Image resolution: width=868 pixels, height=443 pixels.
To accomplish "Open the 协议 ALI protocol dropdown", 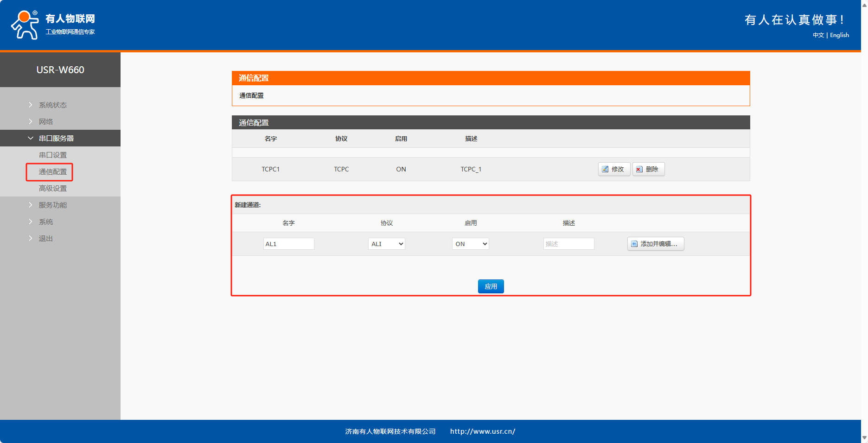I will (x=386, y=244).
